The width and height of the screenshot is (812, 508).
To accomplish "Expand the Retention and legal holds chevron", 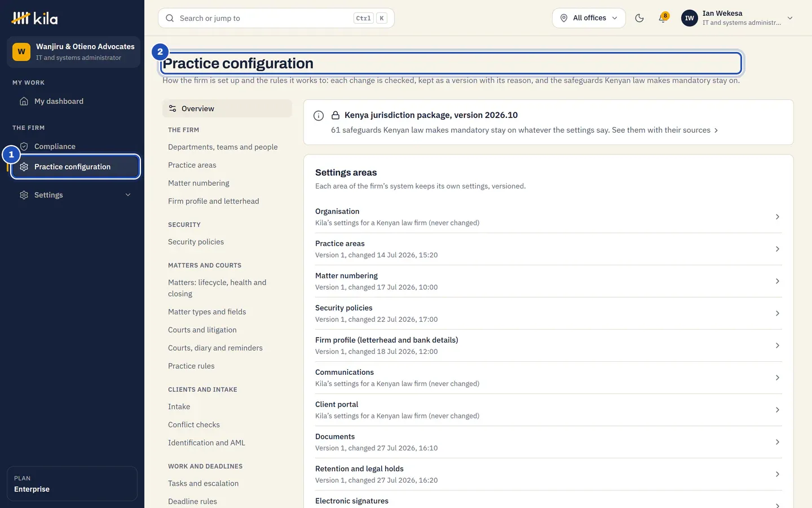I will (x=777, y=474).
